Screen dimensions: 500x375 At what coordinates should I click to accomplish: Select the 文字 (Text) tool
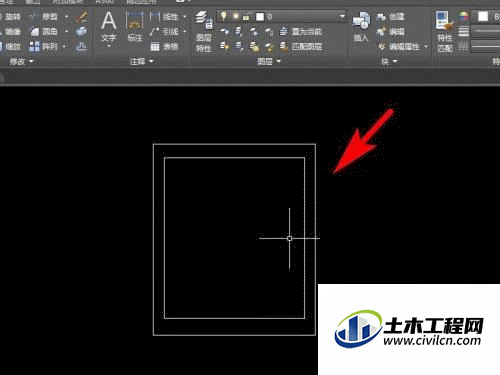[x=109, y=27]
